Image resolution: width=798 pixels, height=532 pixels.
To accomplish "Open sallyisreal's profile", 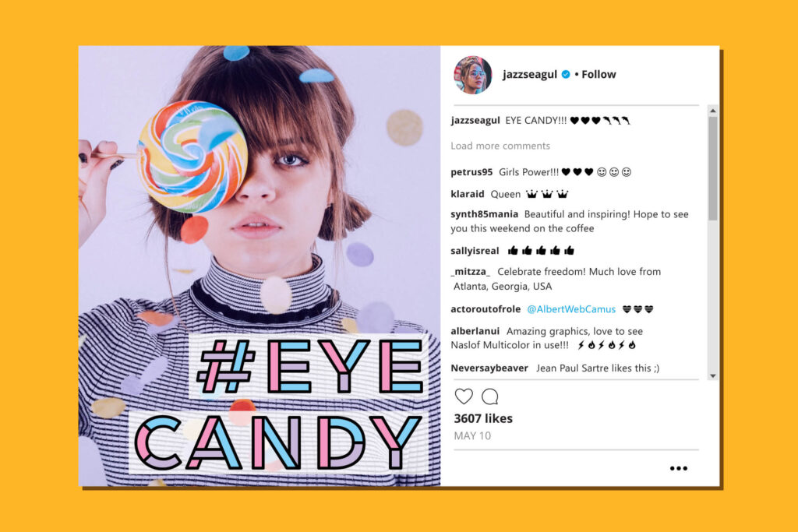I will 475,251.
